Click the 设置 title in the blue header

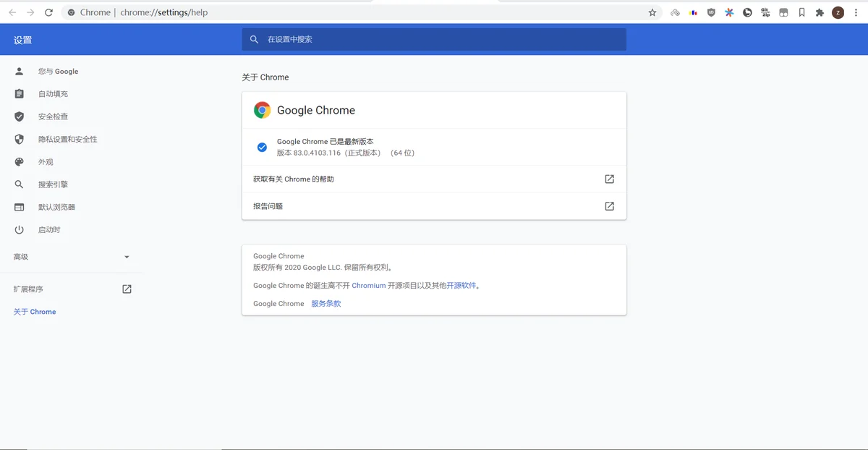(x=23, y=40)
